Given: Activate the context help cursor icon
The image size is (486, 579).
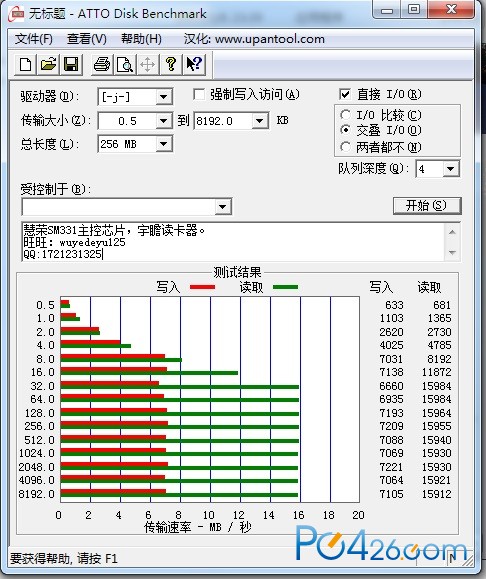Looking at the screenshot, I should pyautogui.click(x=194, y=65).
